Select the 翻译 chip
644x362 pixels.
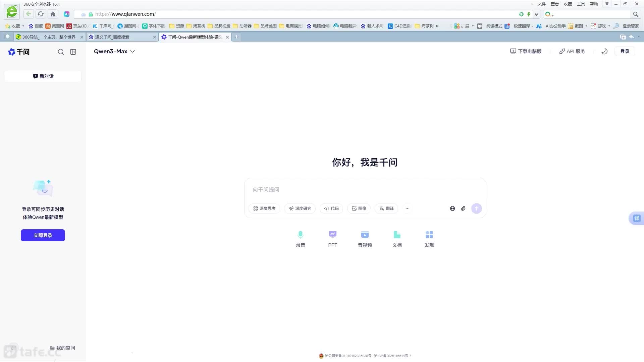coord(386,208)
